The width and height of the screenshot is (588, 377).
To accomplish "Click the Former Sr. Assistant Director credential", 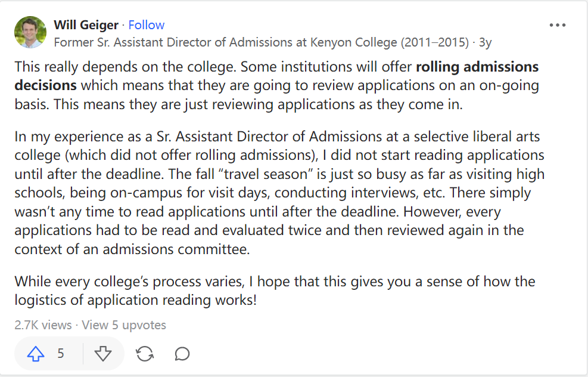I will click(x=261, y=42).
